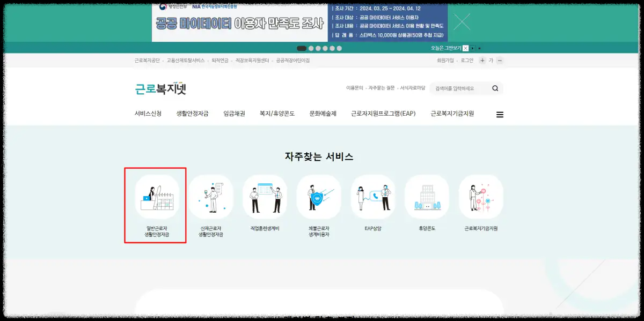The width and height of the screenshot is (644, 321).
Task: Increase font size with plus icon
Action: click(x=482, y=61)
